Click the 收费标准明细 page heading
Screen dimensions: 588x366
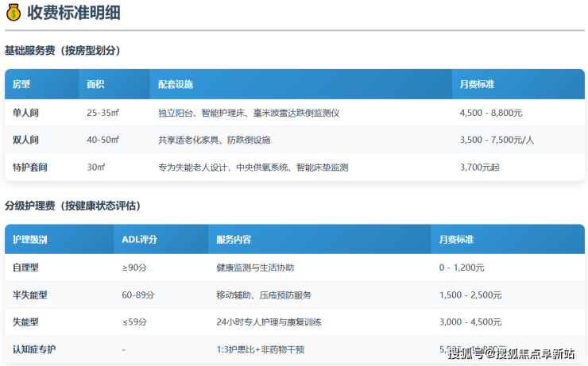74,13
